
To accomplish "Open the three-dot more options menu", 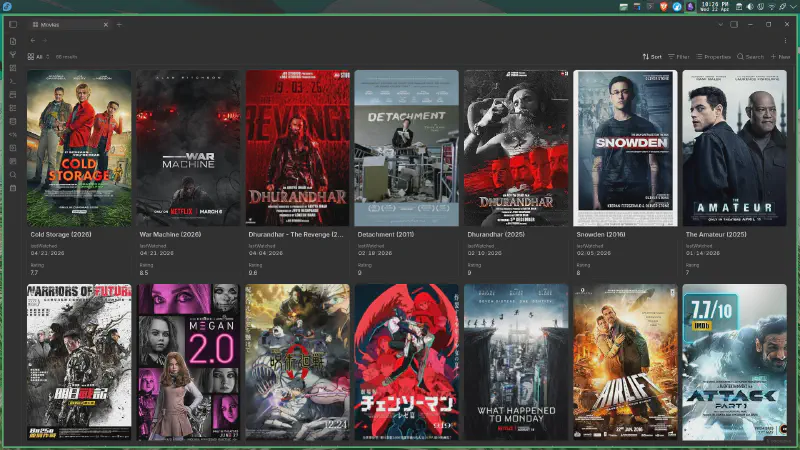I will pyautogui.click(x=785, y=40).
